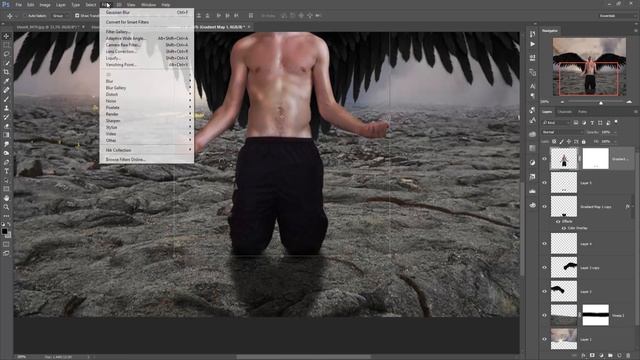The image size is (640, 360).
Task: Choose Liquify from Filter menu
Action: pyautogui.click(x=147, y=58)
